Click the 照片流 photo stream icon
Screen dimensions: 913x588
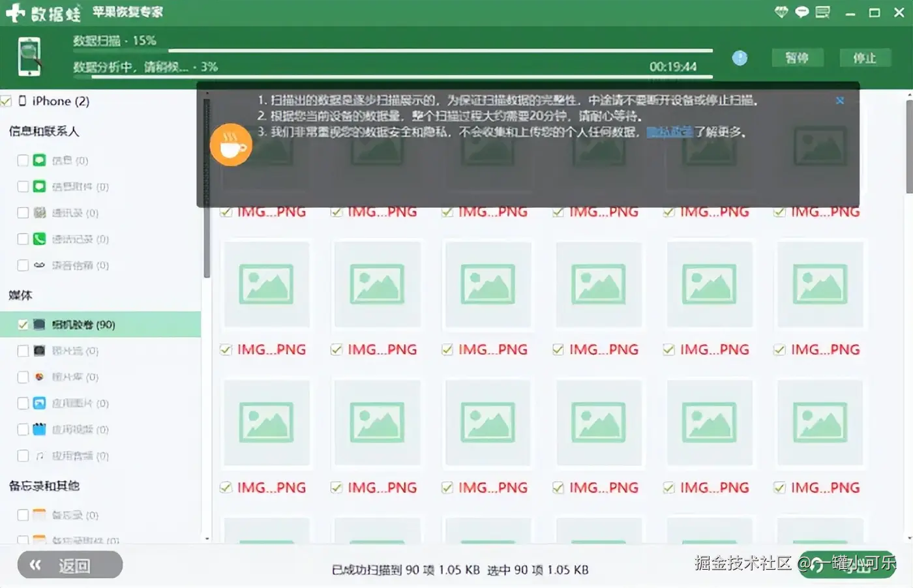pos(39,351)
